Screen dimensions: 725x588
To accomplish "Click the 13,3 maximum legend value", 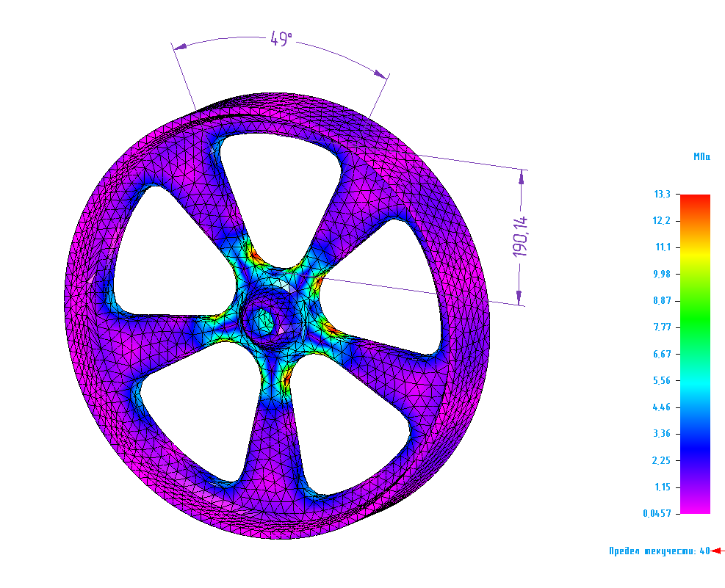I will [662, 194].
